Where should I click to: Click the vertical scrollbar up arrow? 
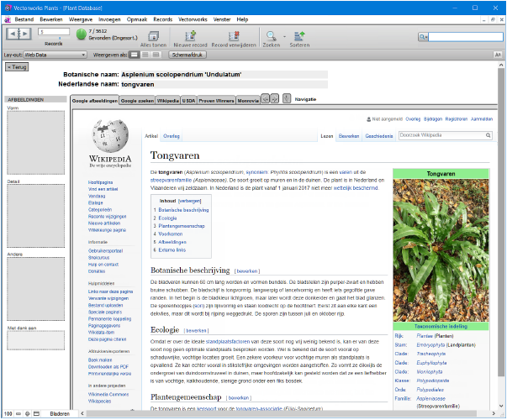coord(501,65)
